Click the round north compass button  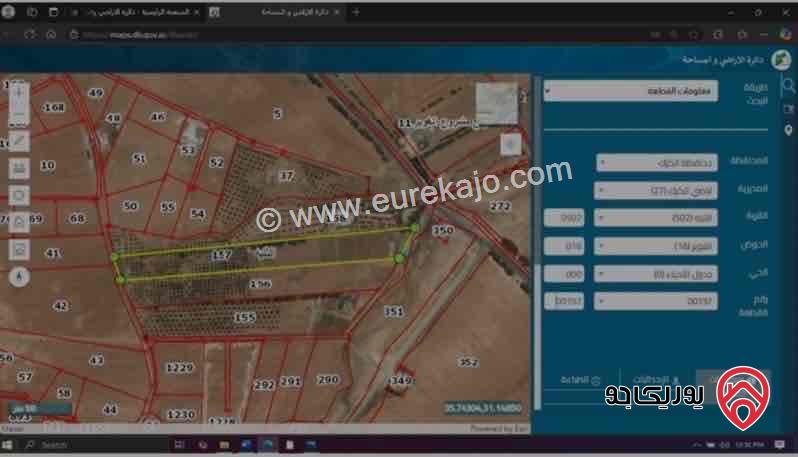tap(19, 276)
